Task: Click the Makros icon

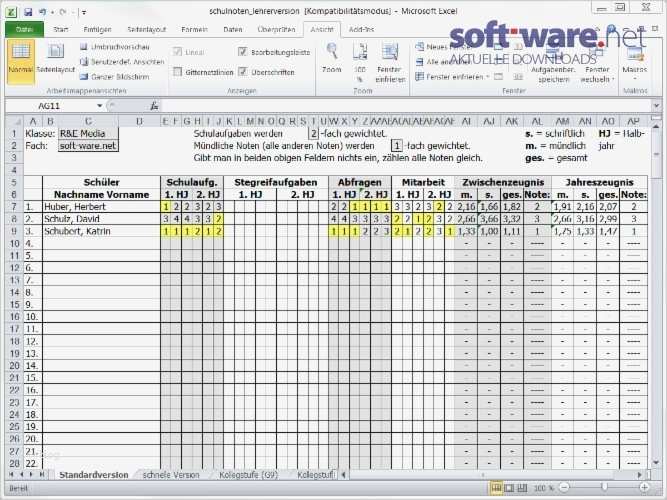Action: coord(634,61)
